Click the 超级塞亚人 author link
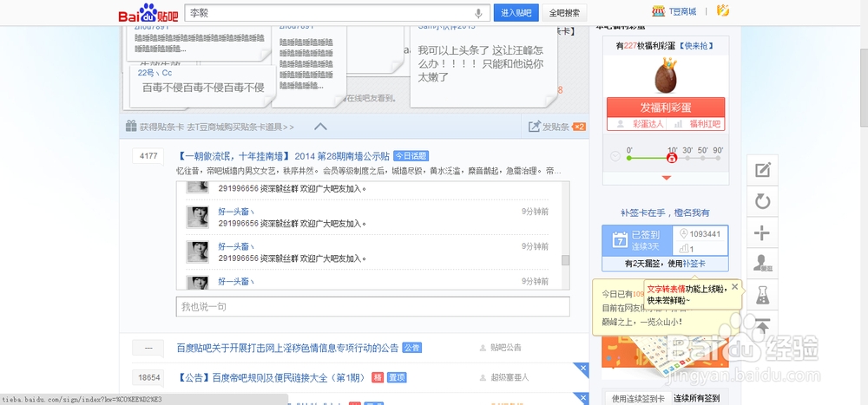The height and width of the screenshot is (405, 868). click(510, 377)
